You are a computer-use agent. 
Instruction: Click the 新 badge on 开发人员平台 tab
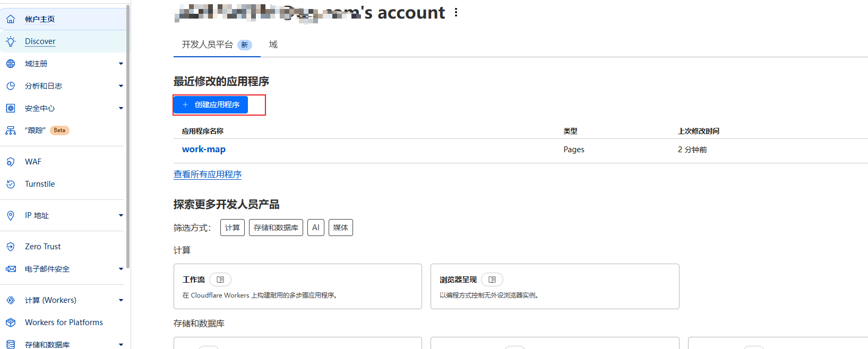tap(245, 45)
